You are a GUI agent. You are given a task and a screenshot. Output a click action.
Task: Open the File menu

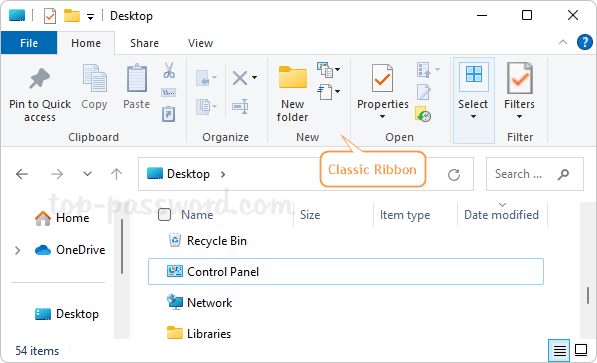click(x=29, y=43)
